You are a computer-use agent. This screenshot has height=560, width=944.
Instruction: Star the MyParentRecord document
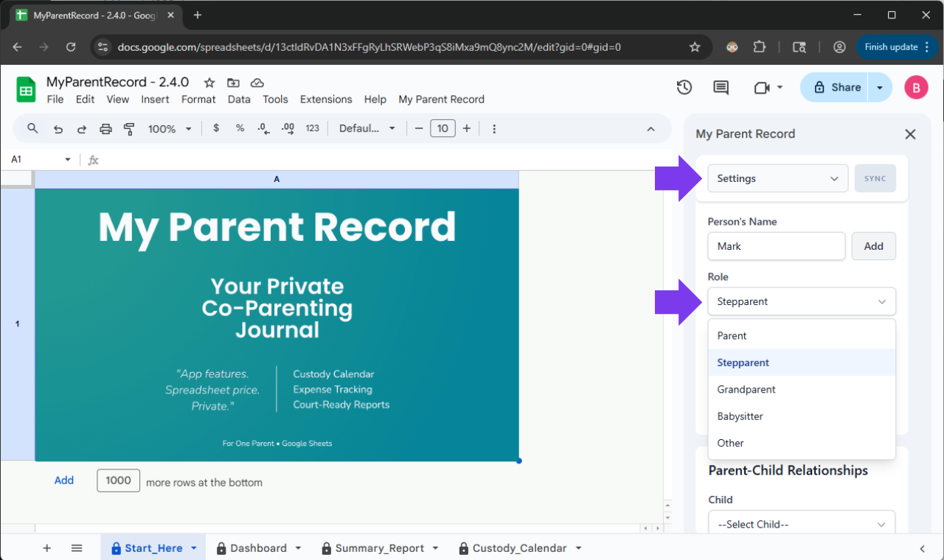tap(209, 83)
